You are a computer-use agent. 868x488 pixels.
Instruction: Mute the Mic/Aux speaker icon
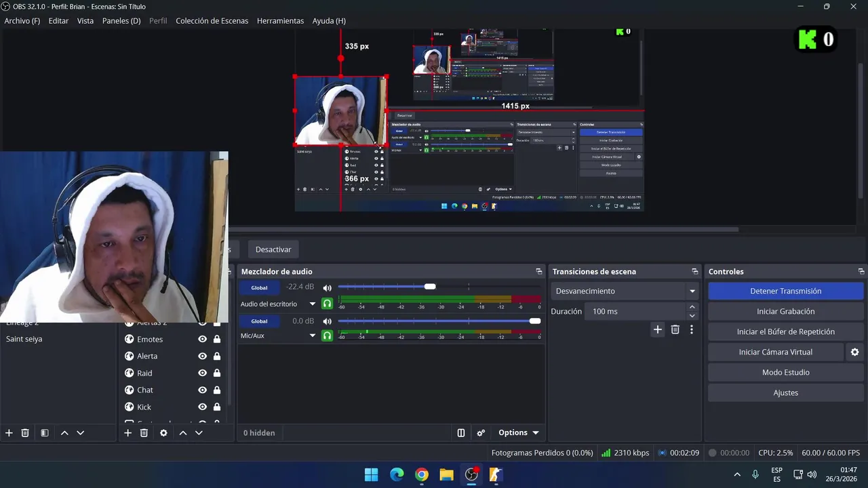328,321
